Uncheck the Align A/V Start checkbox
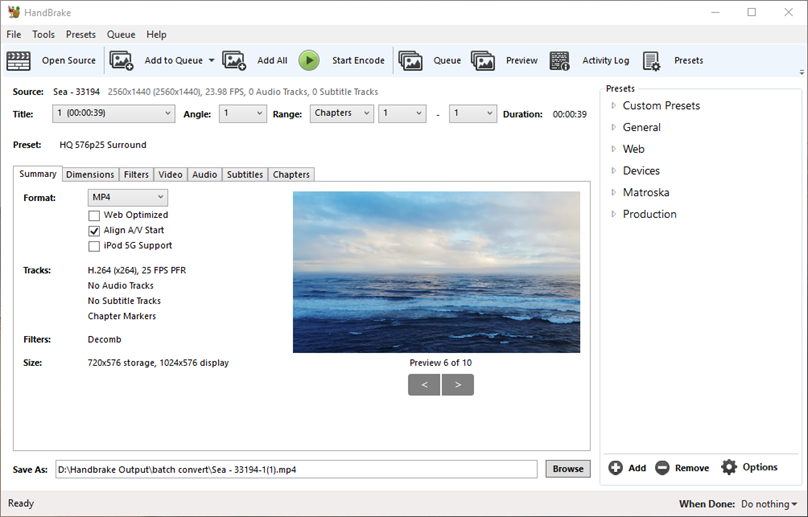 point(94,231)
